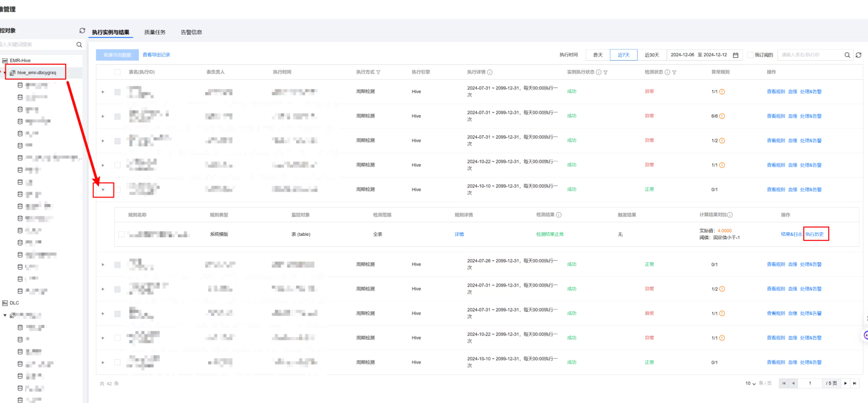This screenshot has height=403, width=868.
Task: Open the 查看导出记录 link
Action: point(156,55)
